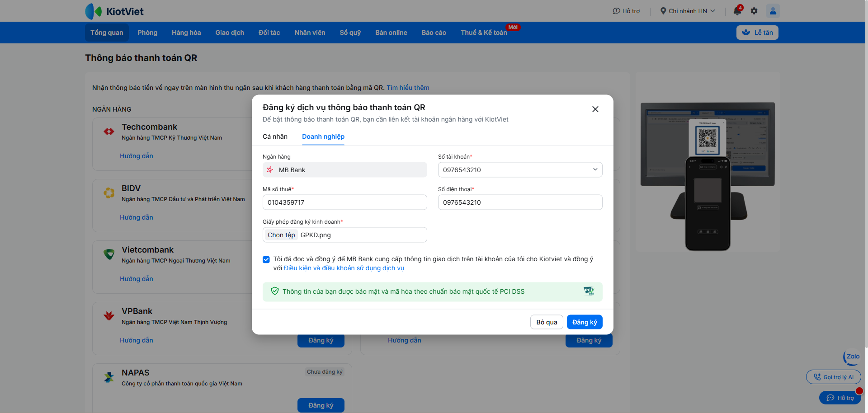Open BIDV Hướng dẫn link
Image resolution: width=868 pixels, height=413 pixels.
click(x=137, y=217)
